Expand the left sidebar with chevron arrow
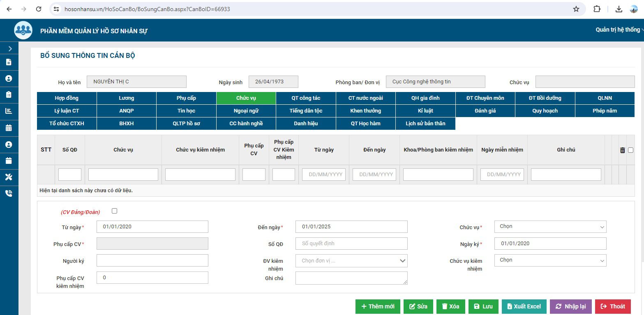Viewport: 644px width, 315px height. (10, 49)
